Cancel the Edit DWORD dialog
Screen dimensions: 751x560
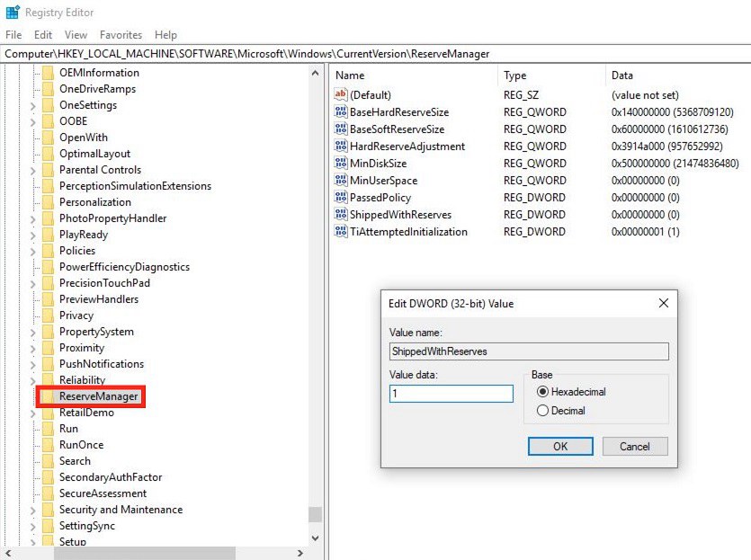[x=635, y=446]
